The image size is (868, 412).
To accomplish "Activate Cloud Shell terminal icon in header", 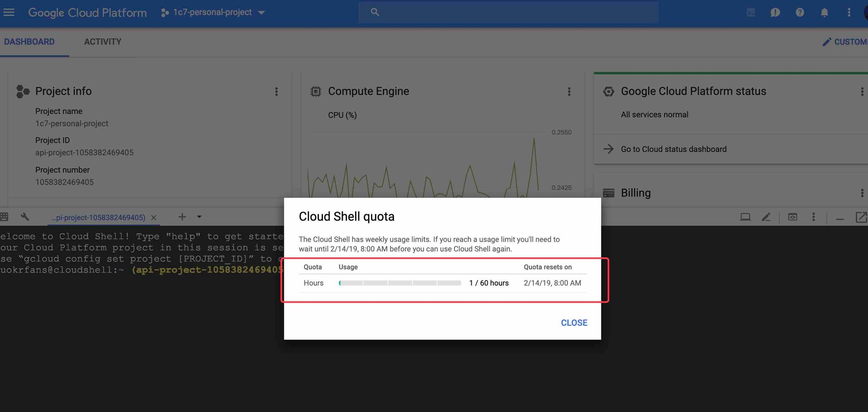I will pos(751,13).
